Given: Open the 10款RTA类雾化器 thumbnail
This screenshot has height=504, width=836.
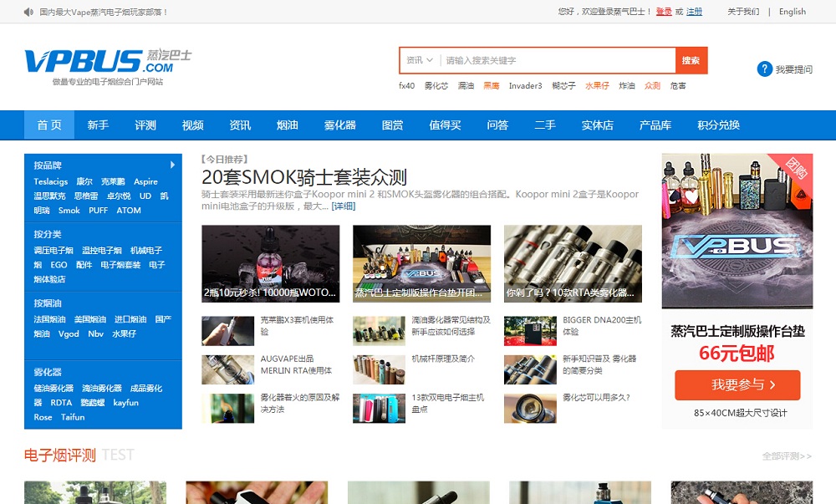Looking at the screenshot, I should point(573,264).
